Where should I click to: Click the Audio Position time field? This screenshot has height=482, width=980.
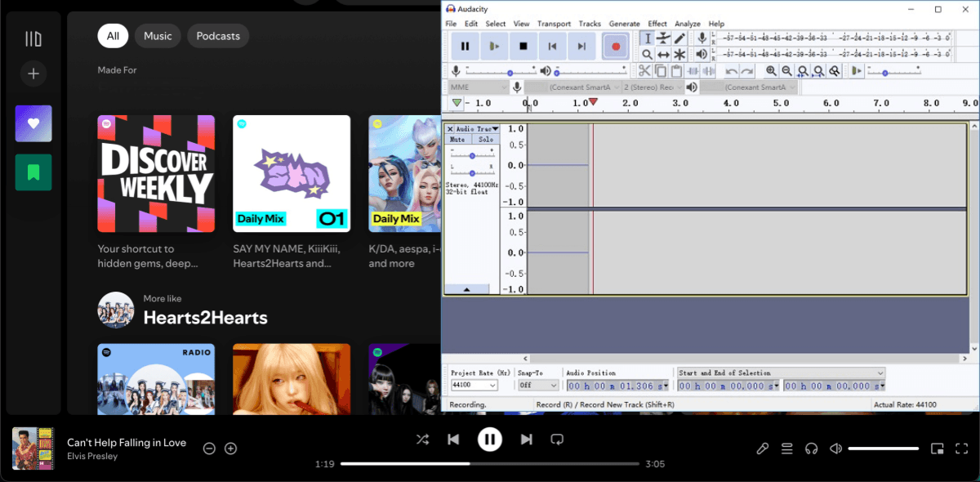(x=618, y=386)
